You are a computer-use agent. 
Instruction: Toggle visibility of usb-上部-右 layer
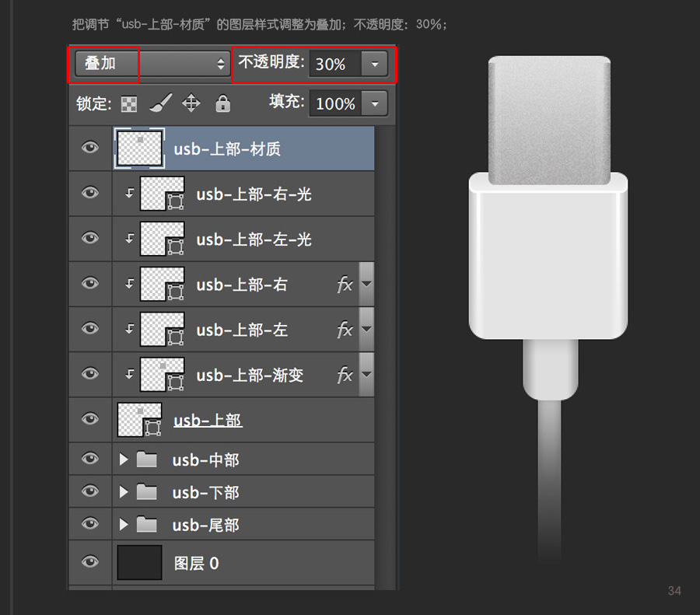click(x=90, y=283)
